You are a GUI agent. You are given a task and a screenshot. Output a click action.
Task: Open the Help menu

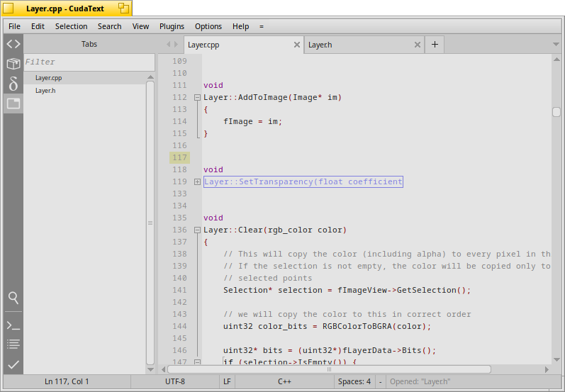click(x=241, y=26)
